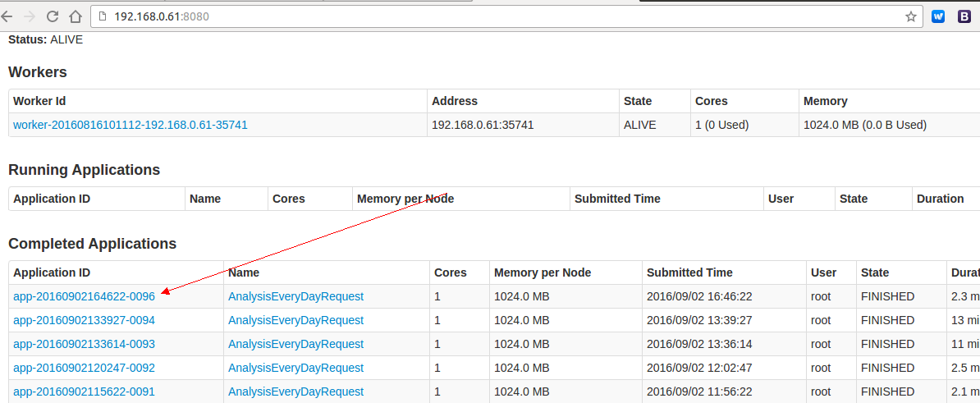The height and width of the screenshot is (403, 980).
Task: Open application app-20160902164622-0096
Action: (84, 296)
